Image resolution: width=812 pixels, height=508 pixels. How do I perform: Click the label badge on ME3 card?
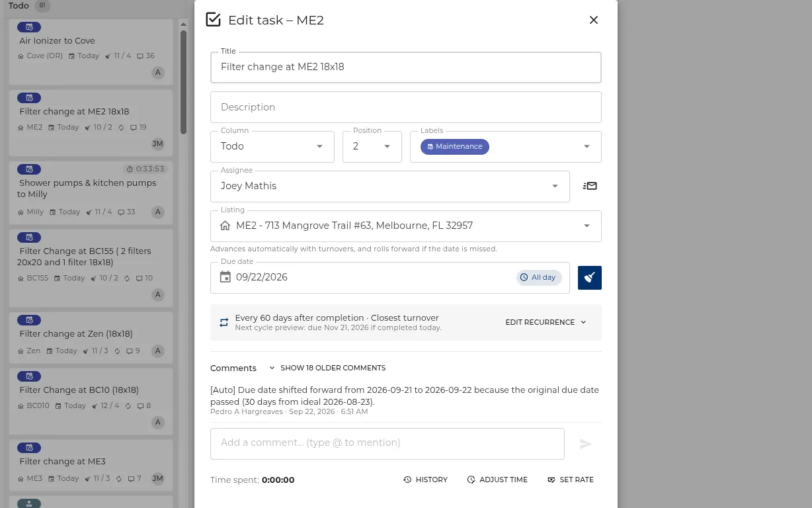[x=29, y=448]
